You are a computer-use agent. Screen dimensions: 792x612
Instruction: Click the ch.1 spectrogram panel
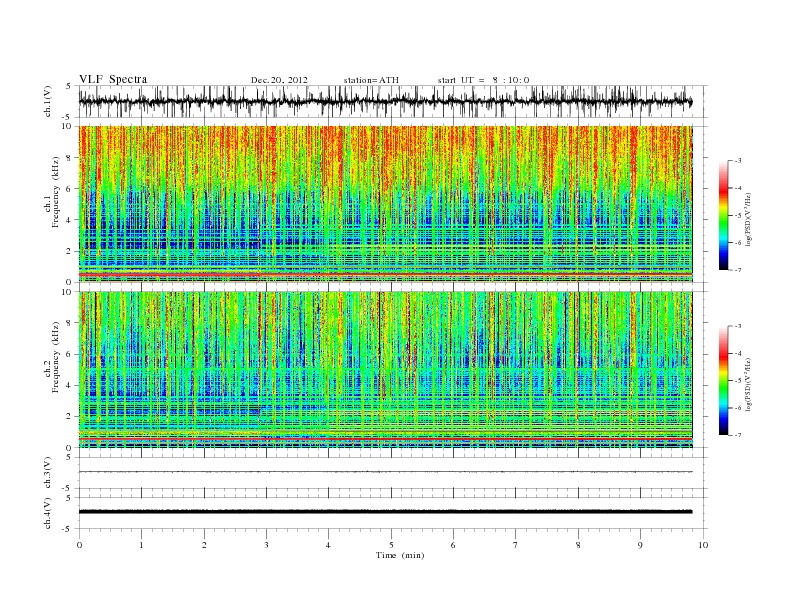pos(385,204)
